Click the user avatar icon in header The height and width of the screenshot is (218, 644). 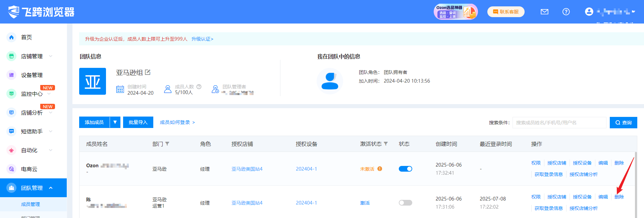tap(589, 12)
